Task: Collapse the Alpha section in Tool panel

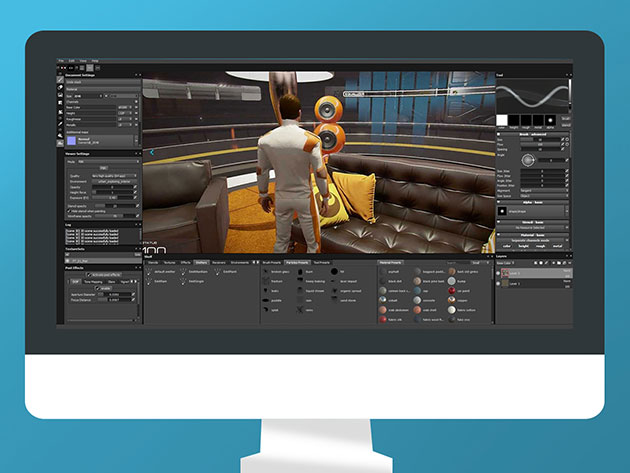Action: coord(499,202)
